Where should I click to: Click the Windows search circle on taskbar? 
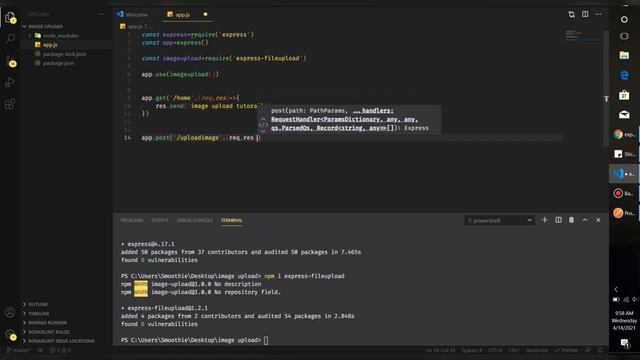tap(624, 19)
